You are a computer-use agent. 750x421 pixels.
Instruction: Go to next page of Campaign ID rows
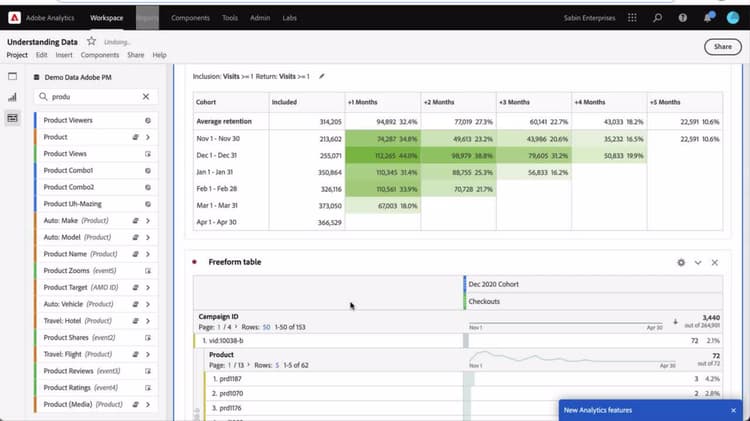click(236, 327)
